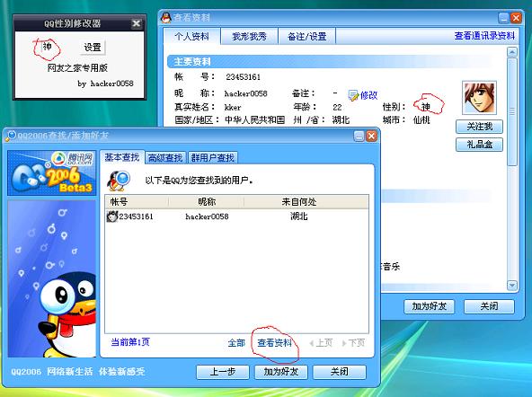Image resolution: width=532 pixels, height=397 pixels.
Task: Click the 查看通讯录资料 link
Action: [484, 36]
